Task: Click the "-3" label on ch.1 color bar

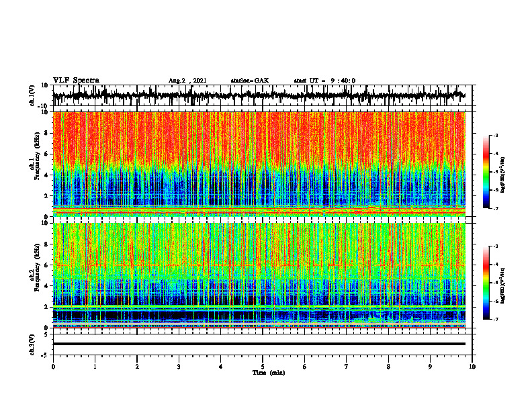Action: click(x=495, y=135)
